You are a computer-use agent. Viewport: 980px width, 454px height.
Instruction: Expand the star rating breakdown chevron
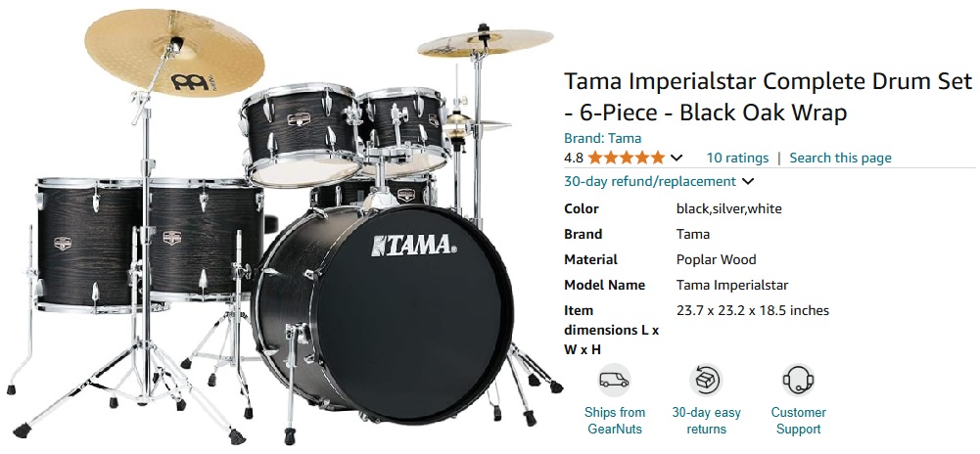(677, 158)
